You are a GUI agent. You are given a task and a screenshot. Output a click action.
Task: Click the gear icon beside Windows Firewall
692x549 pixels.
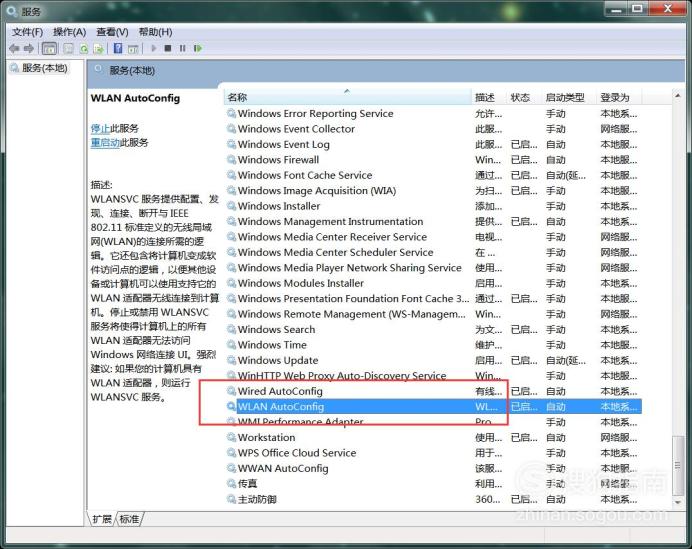click(x=231, y=159)
